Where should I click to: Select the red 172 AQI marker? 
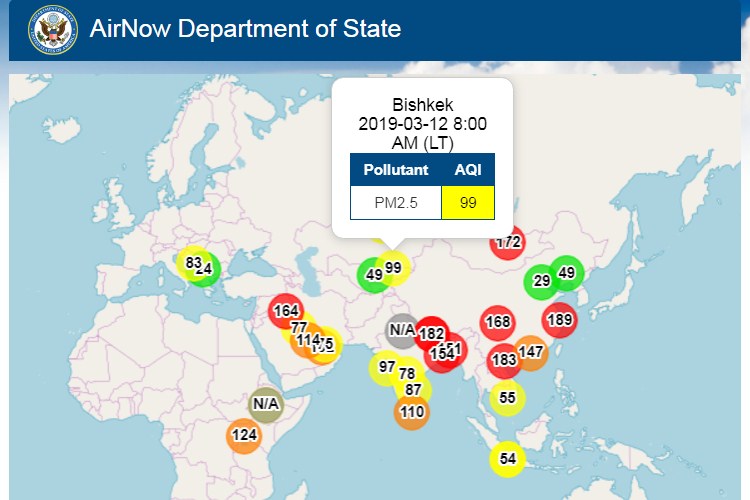pyautogui.click(x=508, y=241)
